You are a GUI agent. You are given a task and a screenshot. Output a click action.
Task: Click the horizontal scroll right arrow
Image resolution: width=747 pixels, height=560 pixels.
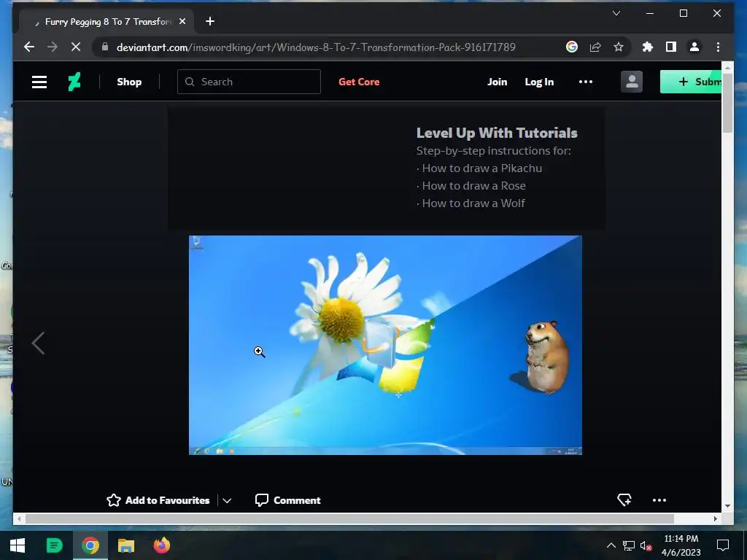tap(716, 518)
